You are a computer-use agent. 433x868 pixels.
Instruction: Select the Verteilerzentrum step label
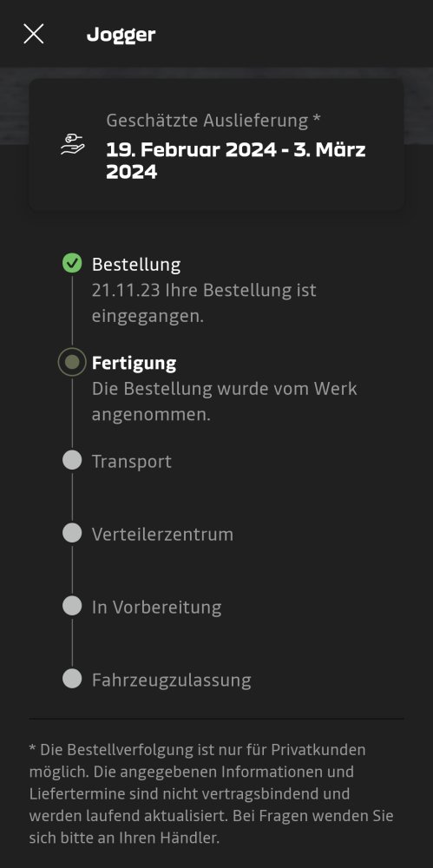(162, 534)
